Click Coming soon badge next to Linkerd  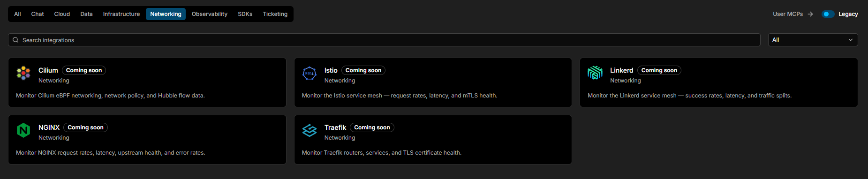pos(659,70)
